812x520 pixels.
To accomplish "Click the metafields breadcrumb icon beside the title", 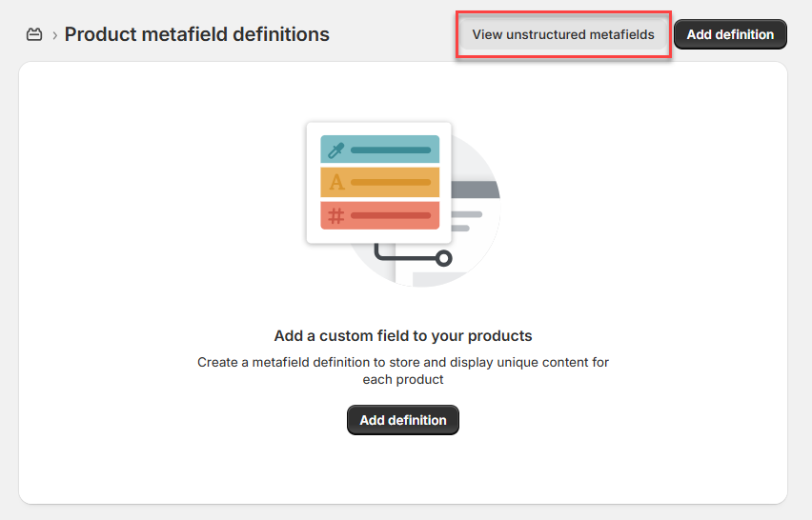I will pos(34,35).
